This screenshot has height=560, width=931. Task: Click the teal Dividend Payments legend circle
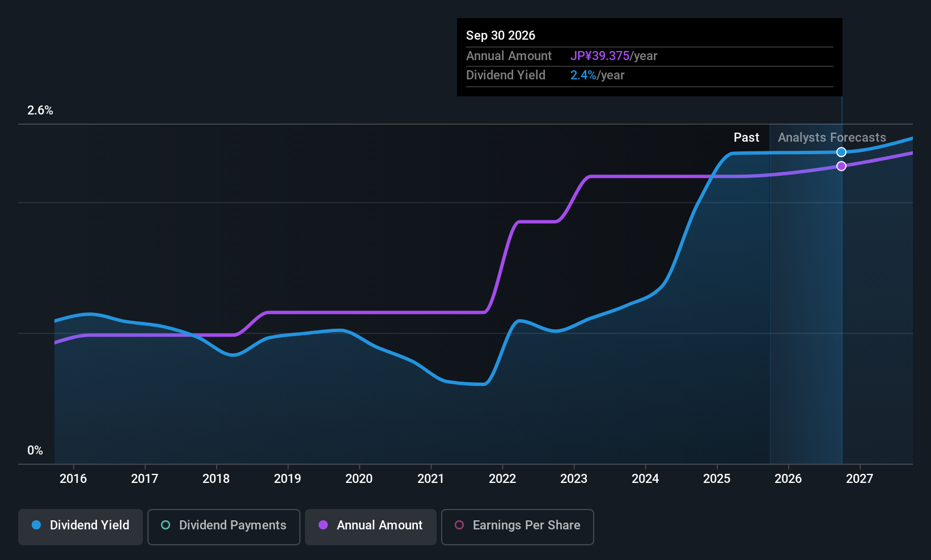(166, 525)
